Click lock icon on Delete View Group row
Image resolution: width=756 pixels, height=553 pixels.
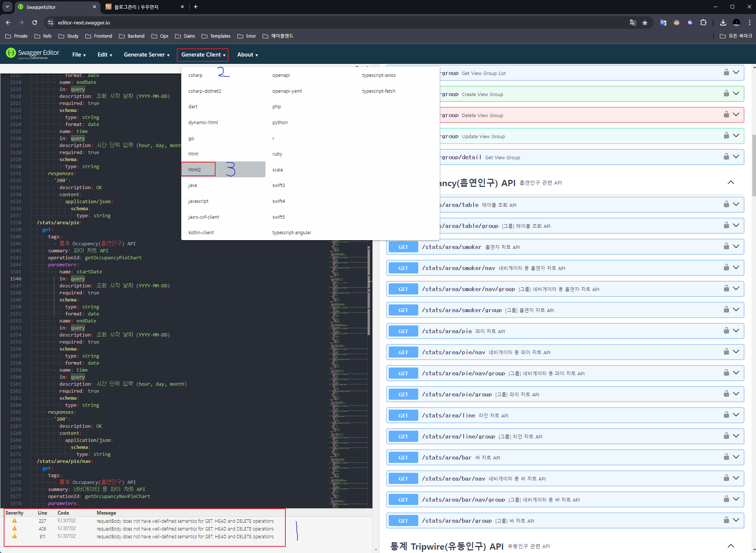pos(726,115)
